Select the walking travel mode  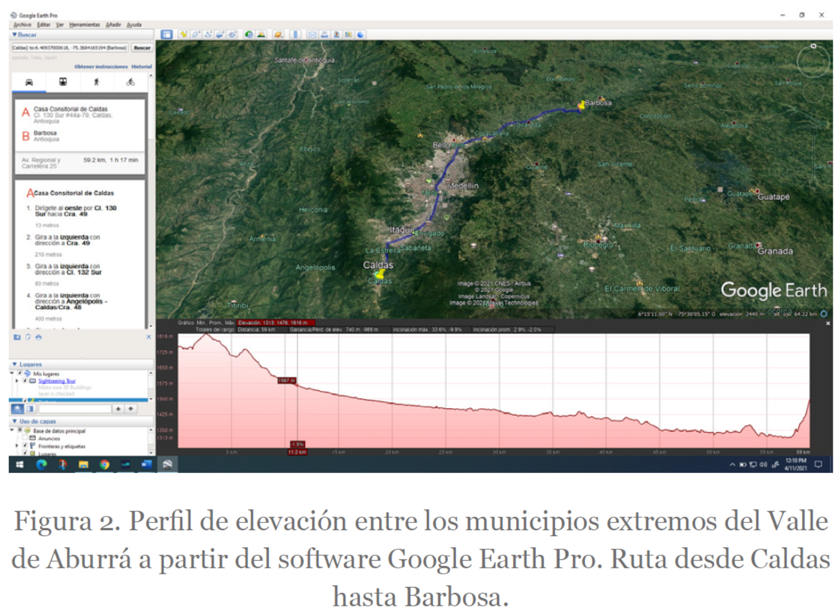[x=97, y=82]
